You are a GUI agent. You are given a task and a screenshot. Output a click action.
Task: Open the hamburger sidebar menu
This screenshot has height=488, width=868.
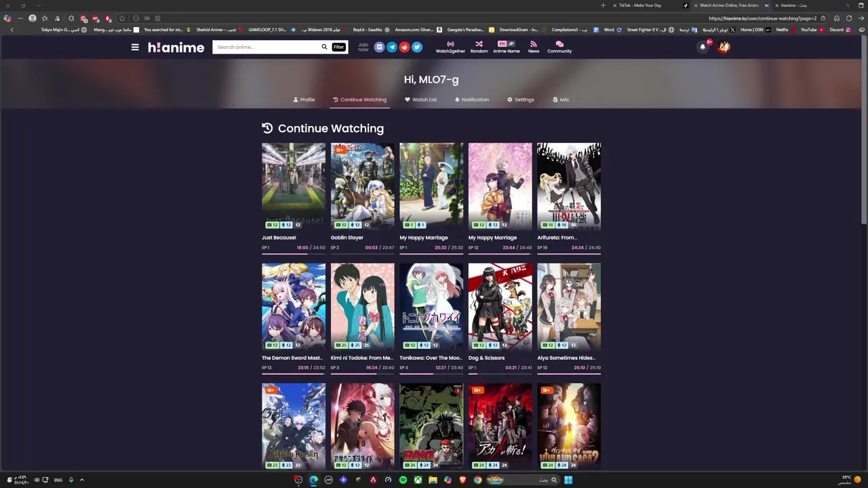135,47
